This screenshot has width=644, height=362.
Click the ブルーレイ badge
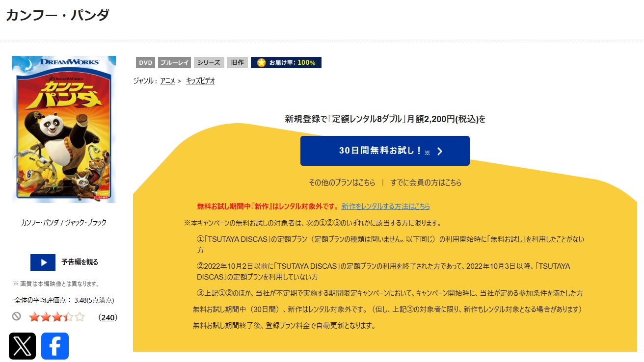[x=174, y=63]
